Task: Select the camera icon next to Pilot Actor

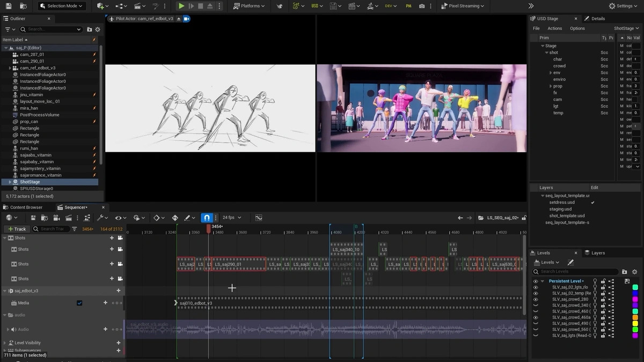Action: (186, 18)
